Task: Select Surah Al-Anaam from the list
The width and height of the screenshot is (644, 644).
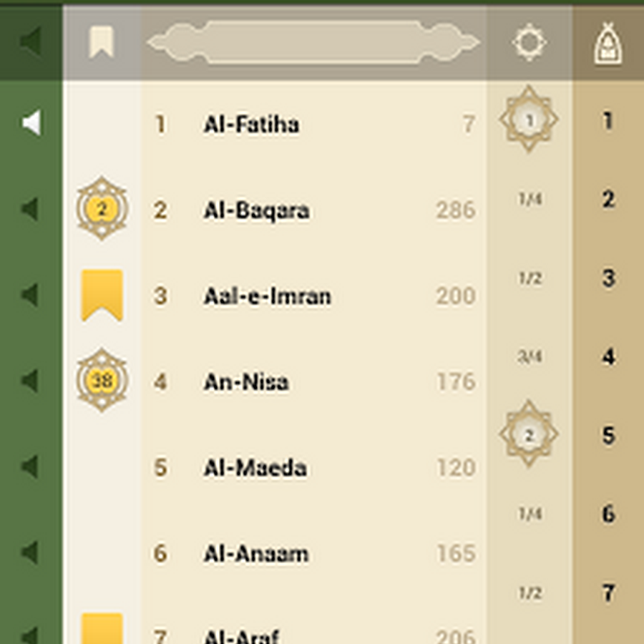Action: (255, 554)
